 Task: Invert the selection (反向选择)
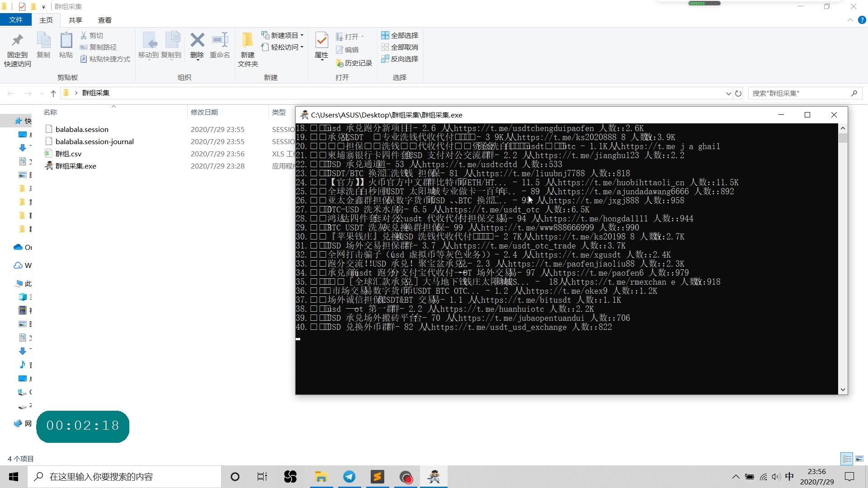pos(400,59)
